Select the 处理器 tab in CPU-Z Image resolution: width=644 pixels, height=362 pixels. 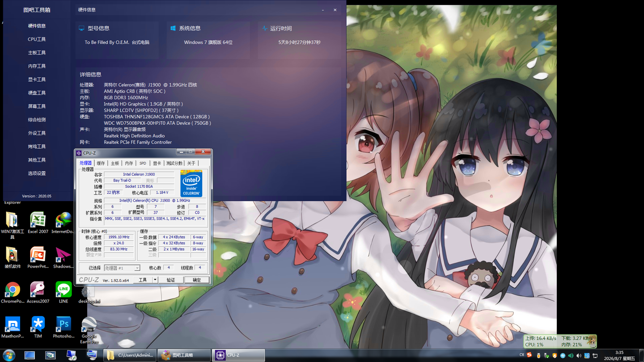pyautogui.click(x=85, y=163)
